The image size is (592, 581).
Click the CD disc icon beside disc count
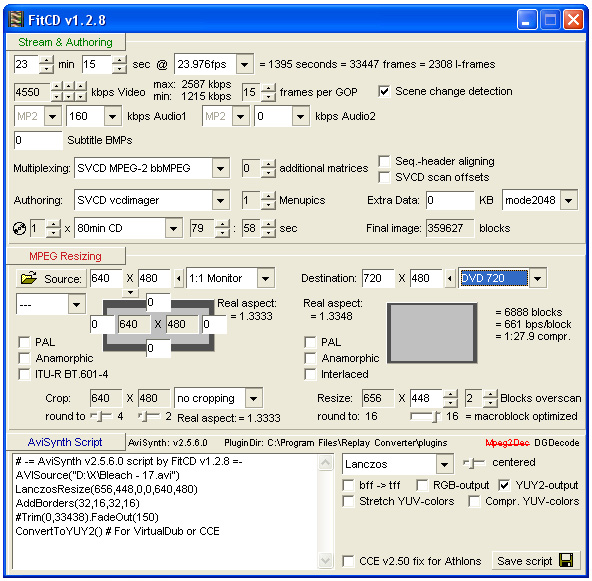click(x=19, y=228)
